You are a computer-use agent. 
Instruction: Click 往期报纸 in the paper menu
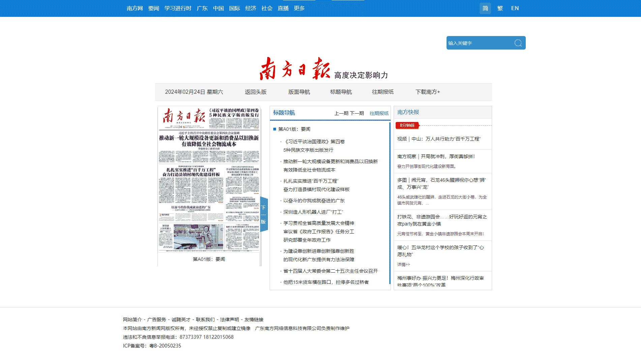click(383, 92)
